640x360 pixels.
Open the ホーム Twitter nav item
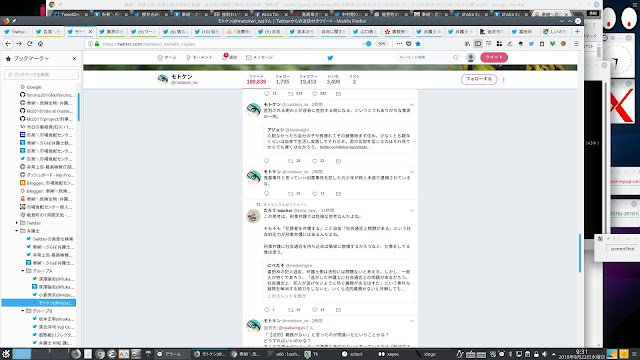[167, 58]
